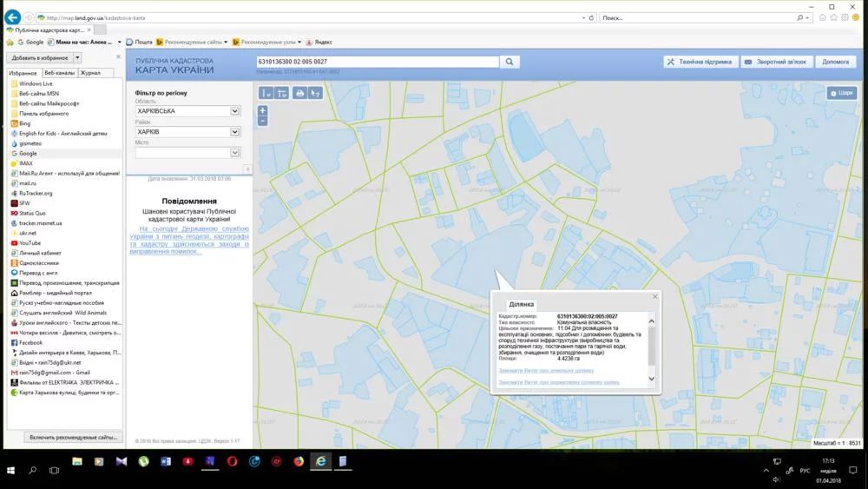Open the Допомога help button
Image resolution: width=868 pixels, height=489 pixels.
835,62
